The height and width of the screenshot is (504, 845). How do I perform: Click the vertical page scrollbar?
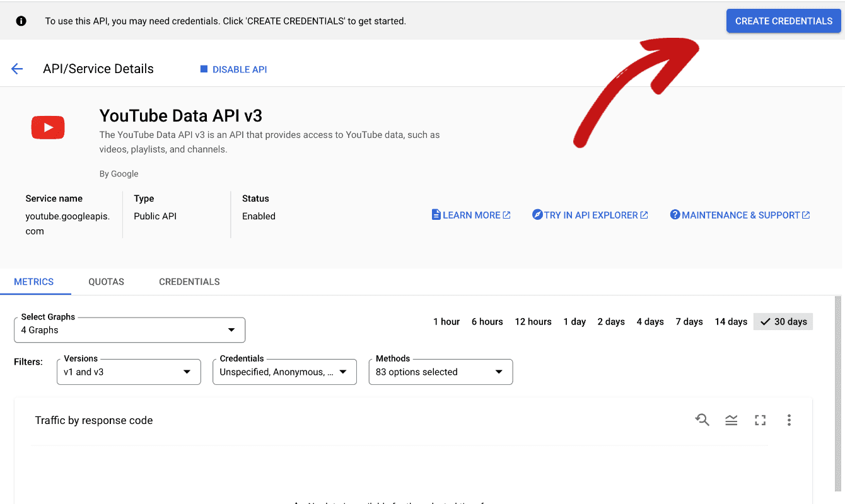pos(838,394)
